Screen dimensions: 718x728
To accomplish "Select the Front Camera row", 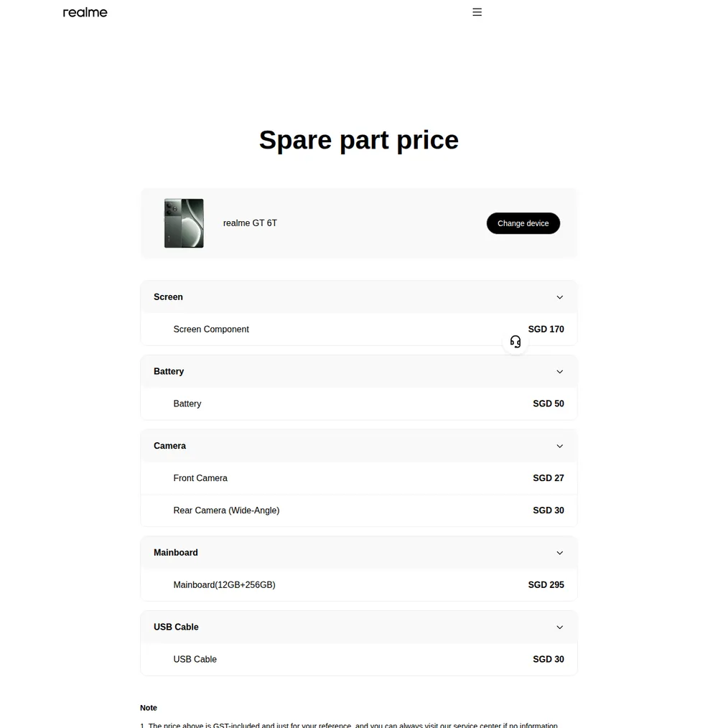I will pos(359,478).
